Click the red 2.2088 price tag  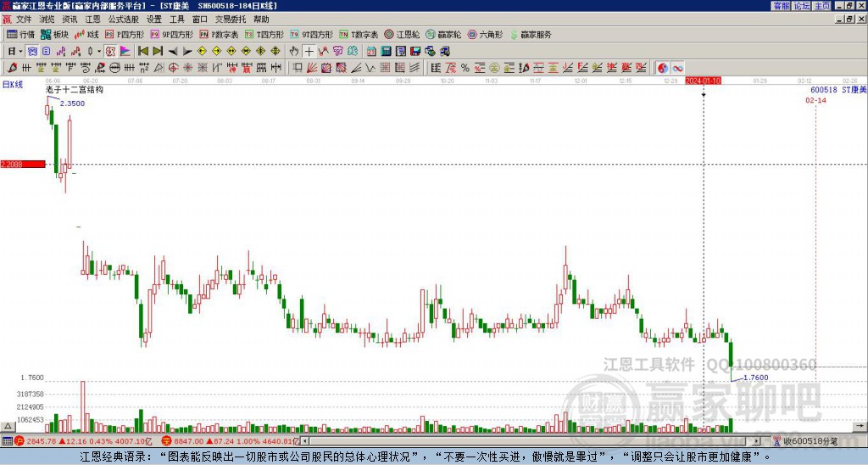(23, 164)
